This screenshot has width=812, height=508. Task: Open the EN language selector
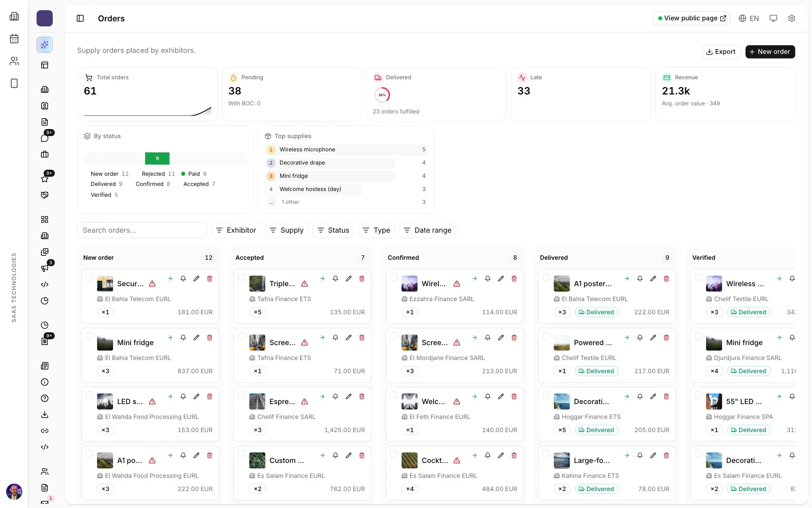[x=749, y=18]
